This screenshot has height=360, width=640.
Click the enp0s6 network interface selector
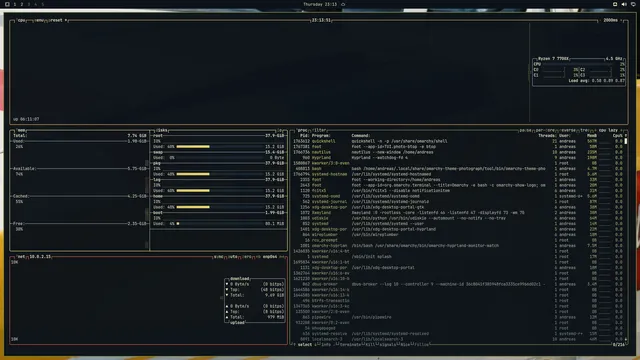tap(270, 257)
